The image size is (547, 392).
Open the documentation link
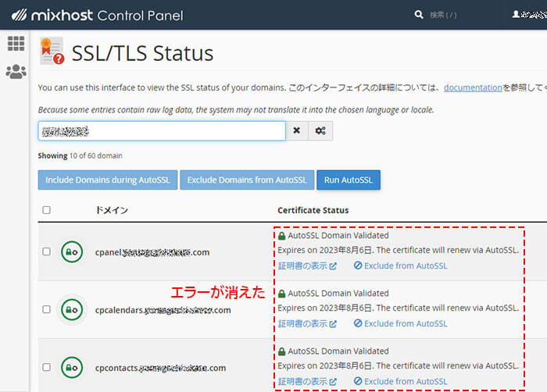pyautogui.click(x=473, y=87)
